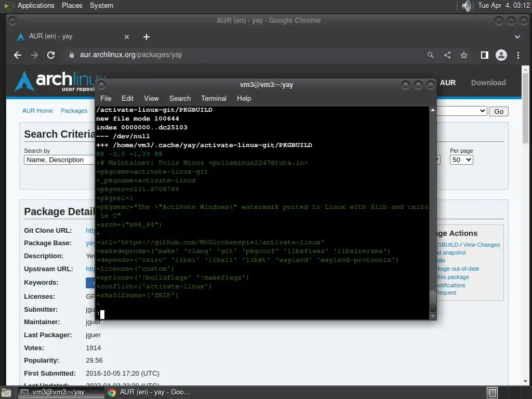The height and width of the screenshot is (399, 532).
Task: Click the Votes value 1914
Action: pos(94,348)
